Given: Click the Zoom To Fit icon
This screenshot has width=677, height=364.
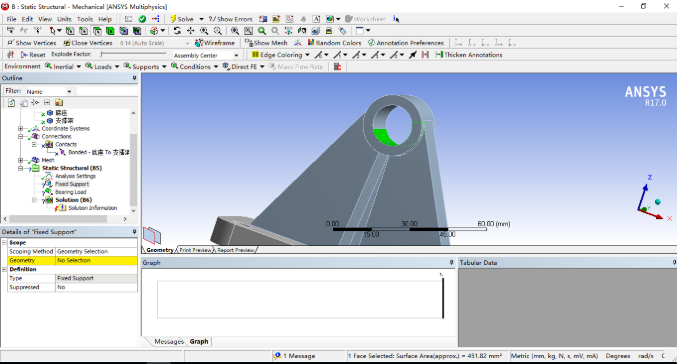Looking at the screenshot, I should tap(234, 31).
